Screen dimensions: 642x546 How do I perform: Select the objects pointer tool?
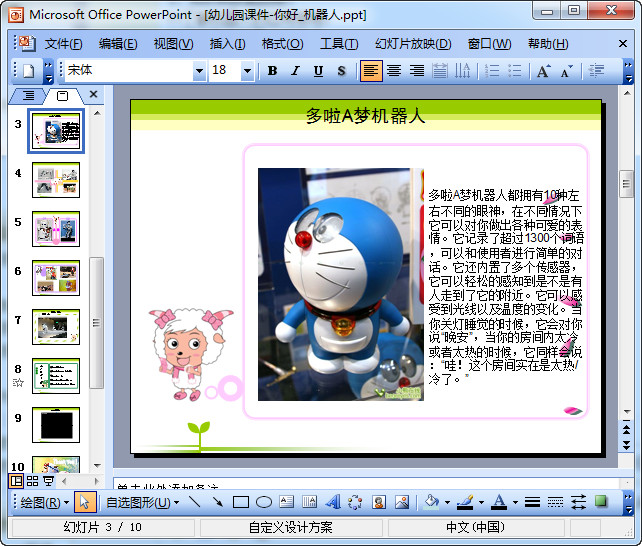pos(85,502)
